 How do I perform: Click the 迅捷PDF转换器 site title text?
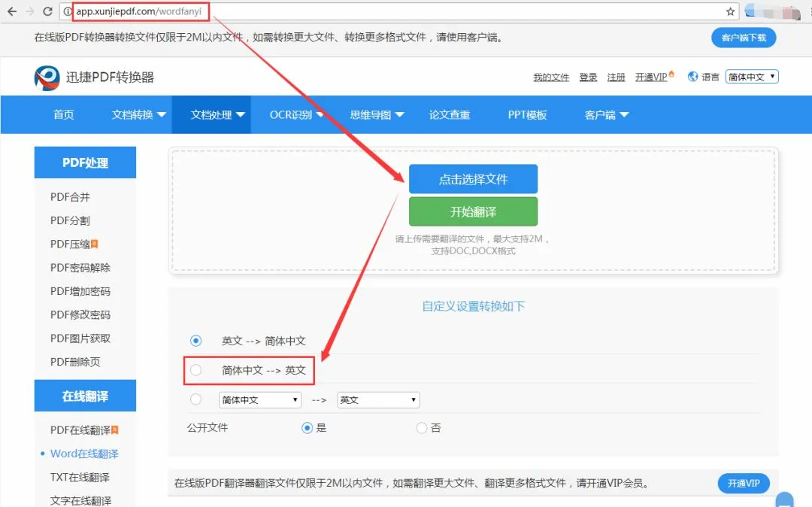coord(110,77)
